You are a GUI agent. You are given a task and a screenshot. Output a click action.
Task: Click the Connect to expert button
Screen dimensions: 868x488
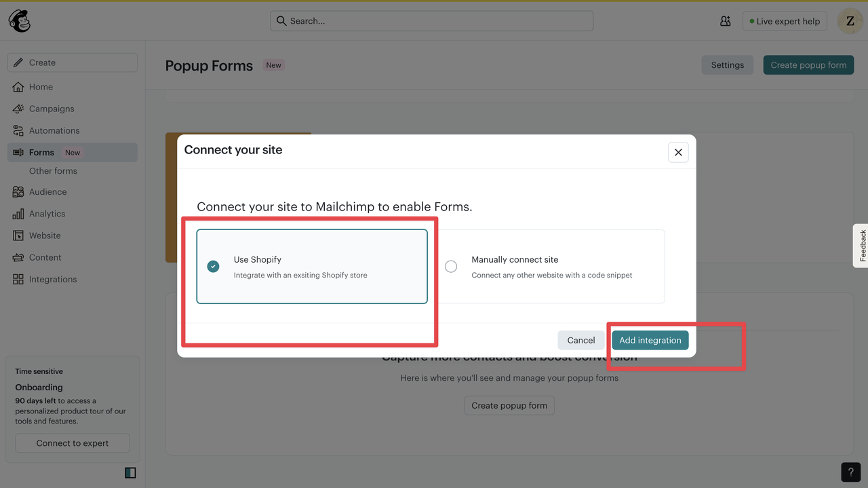(x=72, y=443)
